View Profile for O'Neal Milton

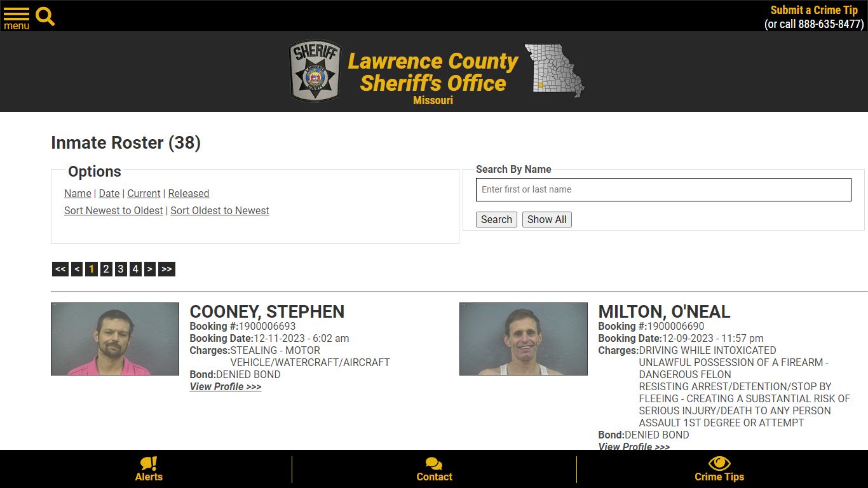pyautogui.click(x=634, y=446)
